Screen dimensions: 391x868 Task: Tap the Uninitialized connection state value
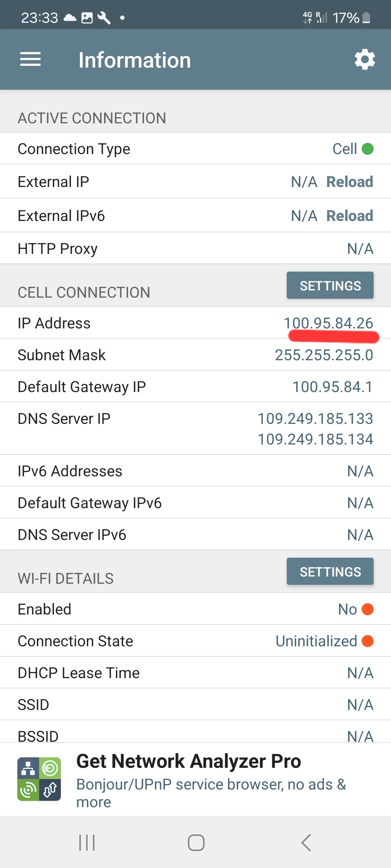coord(316,641)
